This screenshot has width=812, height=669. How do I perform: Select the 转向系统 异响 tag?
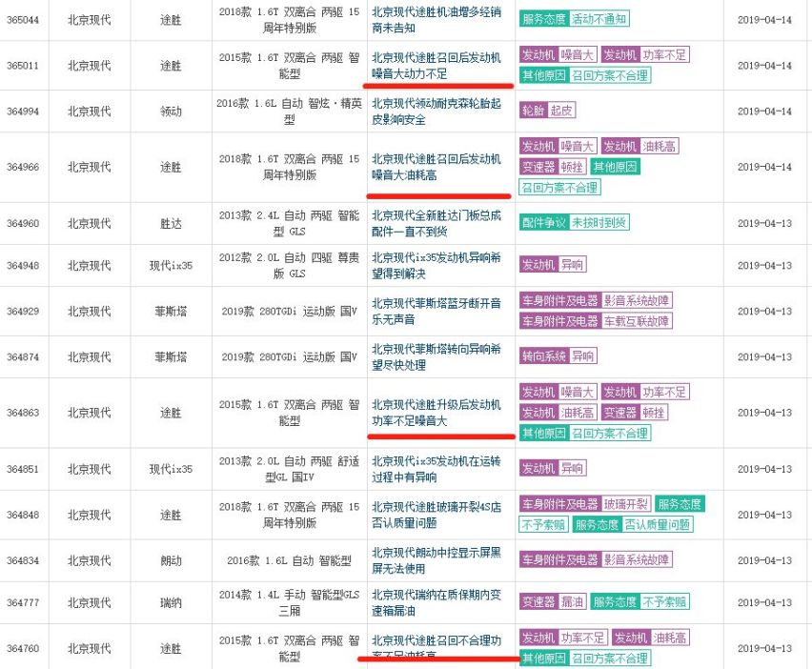pyautogui.click(x=558, y=355)
